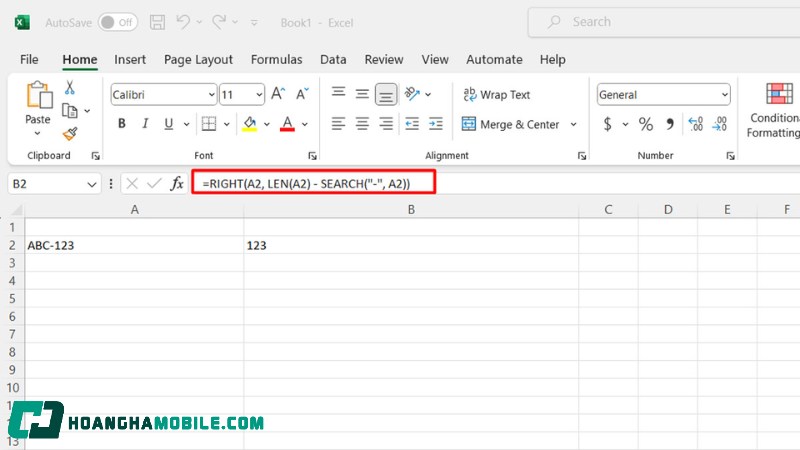Open the font color picker arrow
This screenshot has width=800, height=450.
(305, 124)
